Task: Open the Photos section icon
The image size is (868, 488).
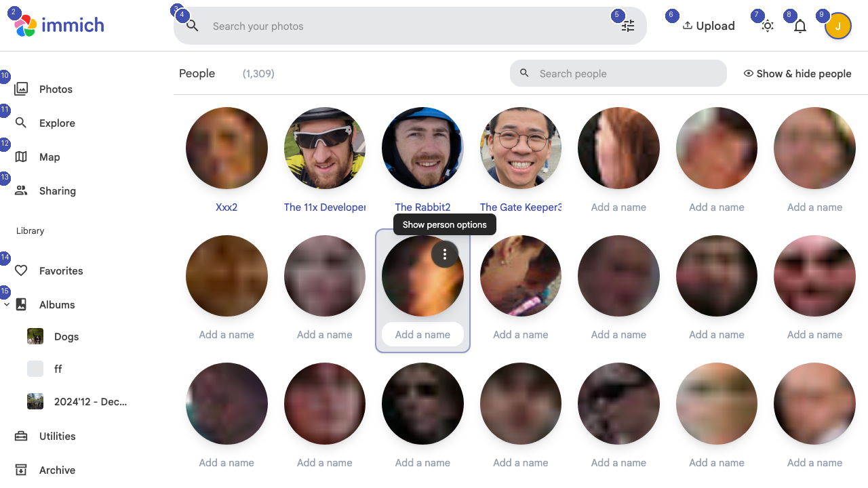Action: (21, 89)
